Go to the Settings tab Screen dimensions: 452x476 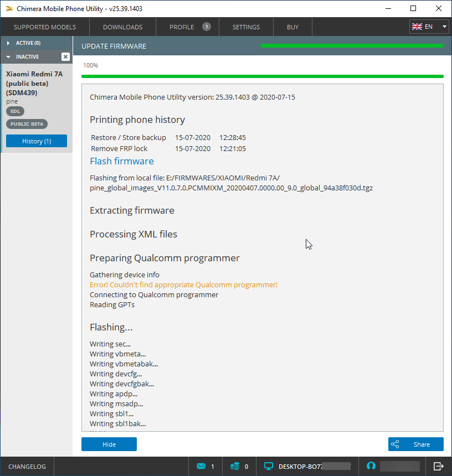coord(246,27)
